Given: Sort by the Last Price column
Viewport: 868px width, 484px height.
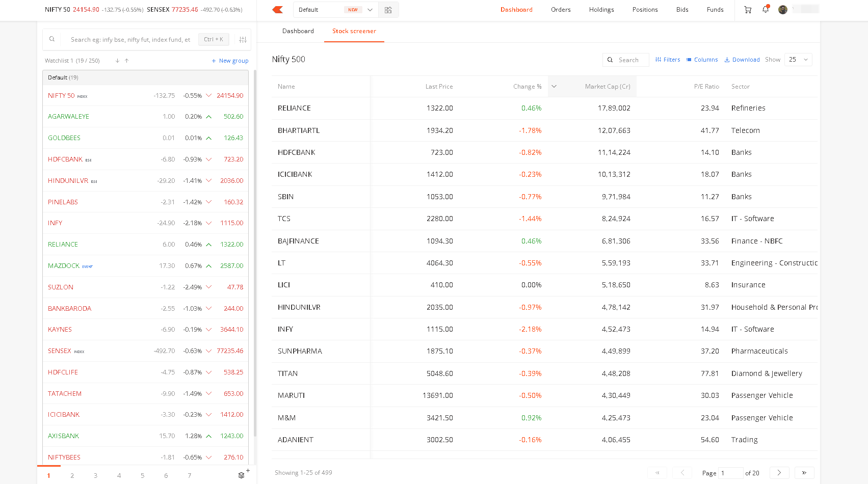Looking at the screenshot, I should [439, 87].
